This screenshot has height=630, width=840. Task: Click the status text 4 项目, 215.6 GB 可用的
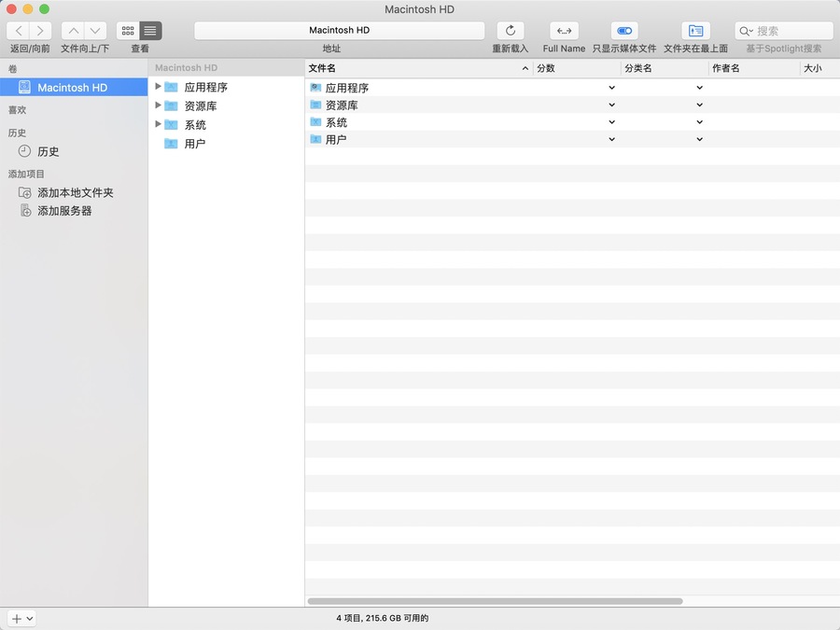[382, 618]
